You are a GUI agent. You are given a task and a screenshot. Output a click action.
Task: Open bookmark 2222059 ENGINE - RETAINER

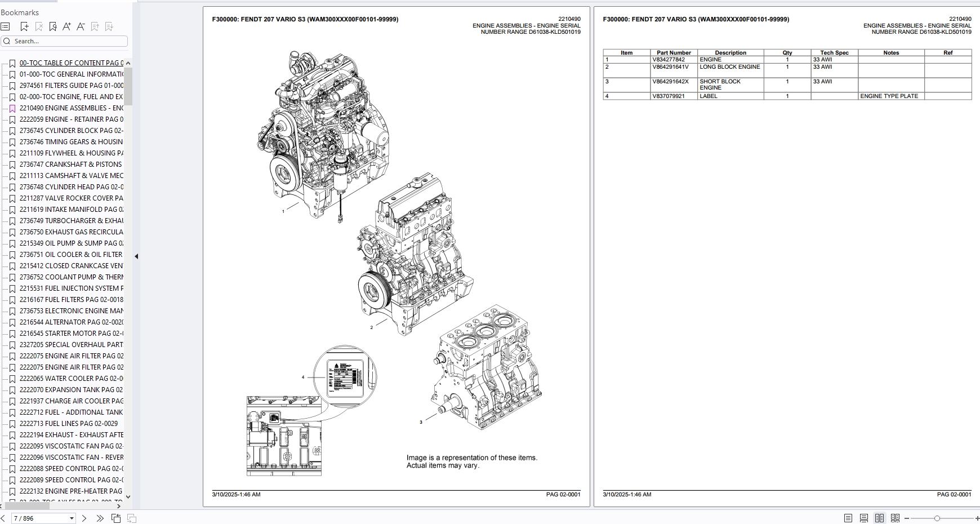point(71,119)
